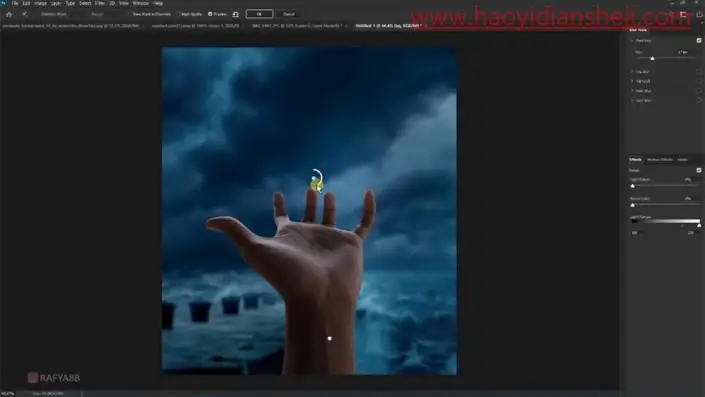This screenshot has height=397, width=705.
Task: Click the Blur amount slider handle
Action: 652,58
